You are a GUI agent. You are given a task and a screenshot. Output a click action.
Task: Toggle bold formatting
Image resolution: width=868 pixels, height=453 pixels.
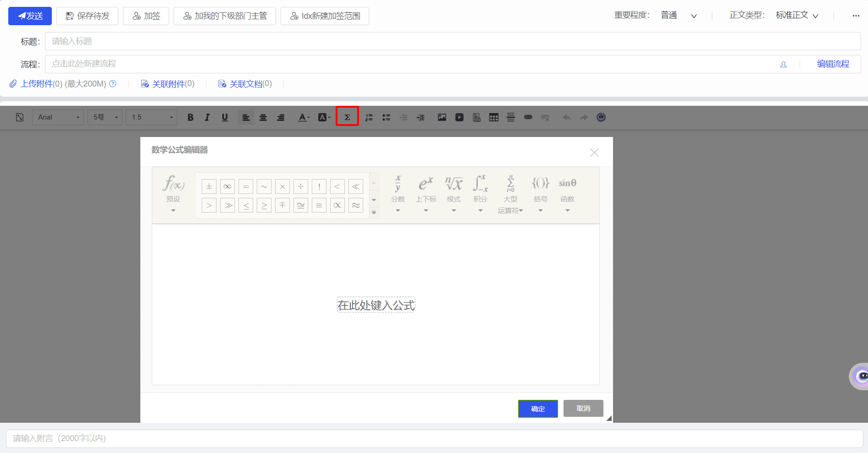click(190, 117)
